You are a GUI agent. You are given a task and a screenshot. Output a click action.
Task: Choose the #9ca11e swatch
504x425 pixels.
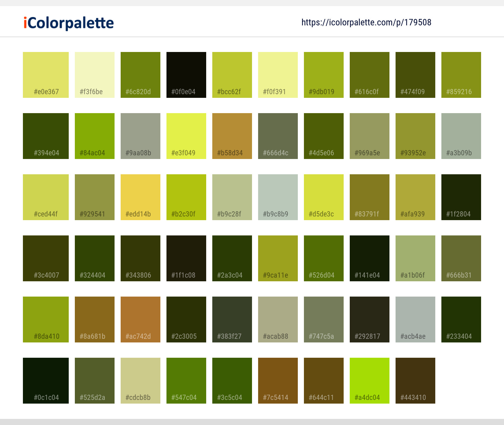(x=278, y=258)
